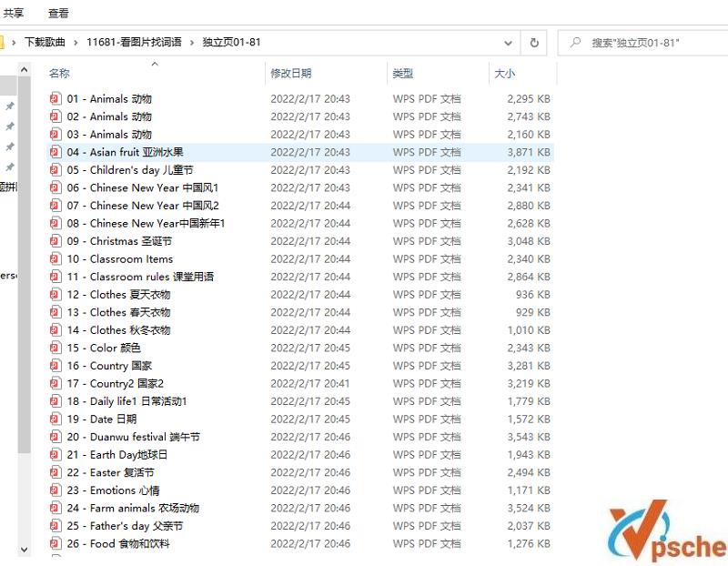Image resolution: width=728 pixels, height=566 pixels.
Task: Expand the address bar dropdown arrow
Action: [x=508, y=42]
